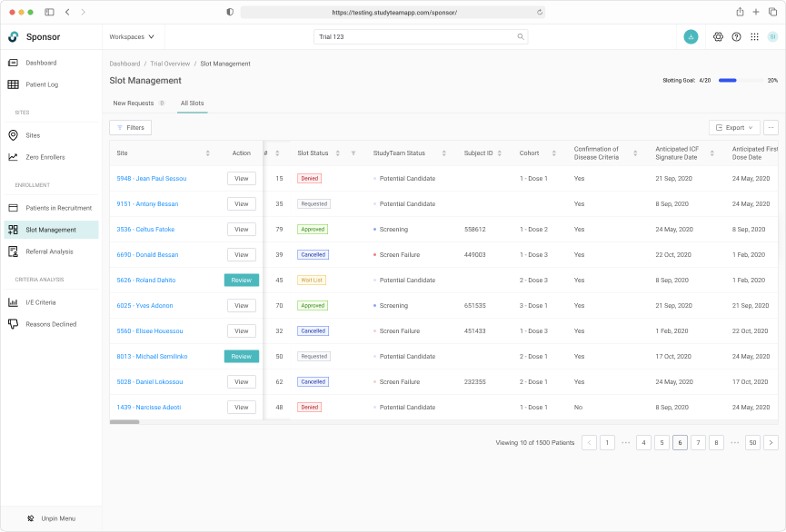The width and height of the screenshot is (786, 532).
Task: Sort by Anticipated ICF Signature Date
Action: click(x=711, y=153)
